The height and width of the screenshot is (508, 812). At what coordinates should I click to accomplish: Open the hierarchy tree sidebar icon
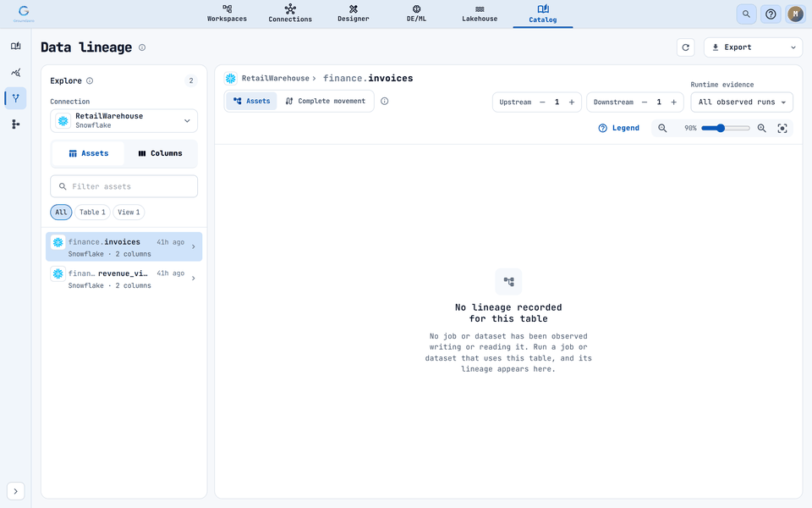tap(15, 124)
